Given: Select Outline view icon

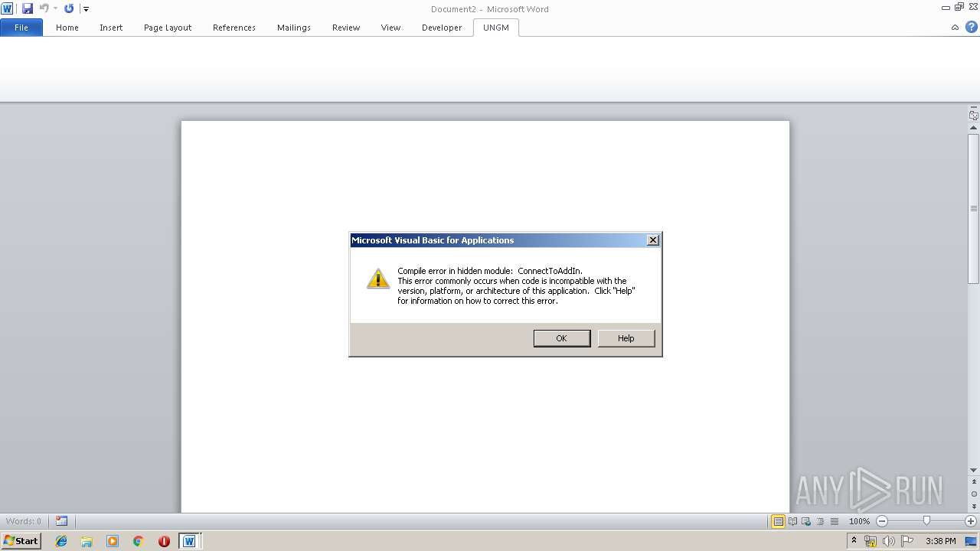Looking at the screenshot, I should [x=821, y=521].
